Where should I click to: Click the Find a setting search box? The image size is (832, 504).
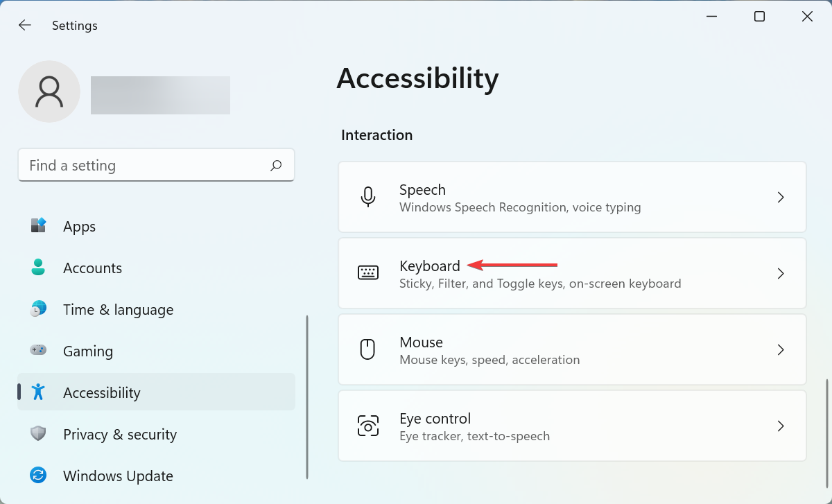point(156,165)
